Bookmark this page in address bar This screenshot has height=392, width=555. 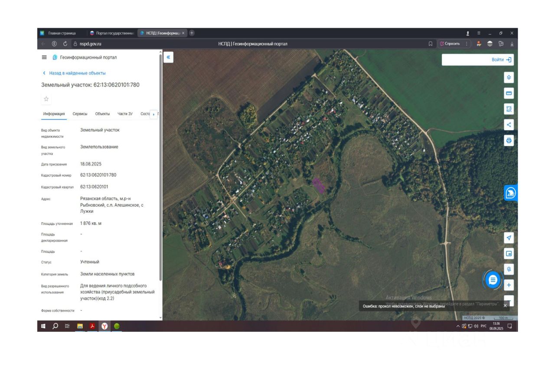click(431, 44)
